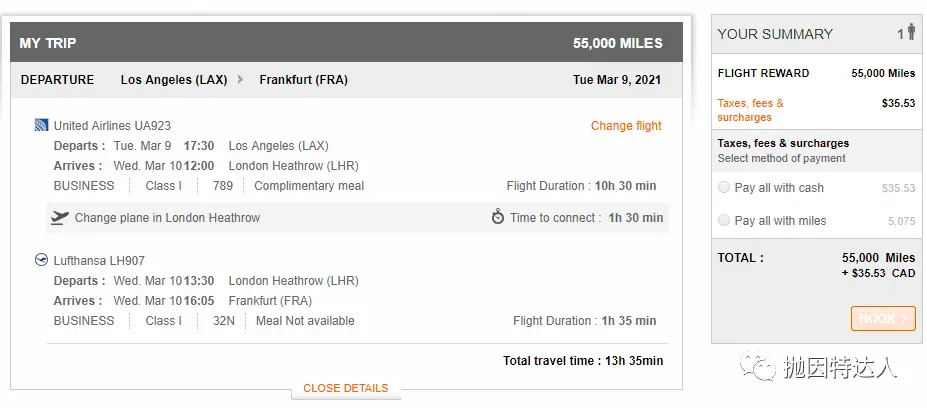Click the WeChat logo watermark icon
The image size is (927, 408).
click(x=758, y=366)
